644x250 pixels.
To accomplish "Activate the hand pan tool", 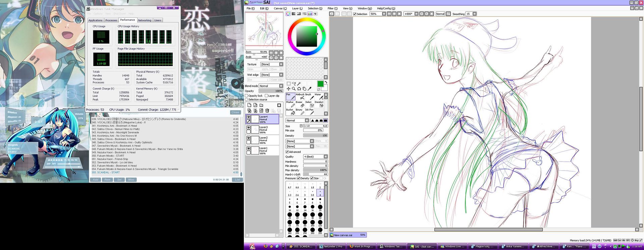I will (x=305, y=89).
